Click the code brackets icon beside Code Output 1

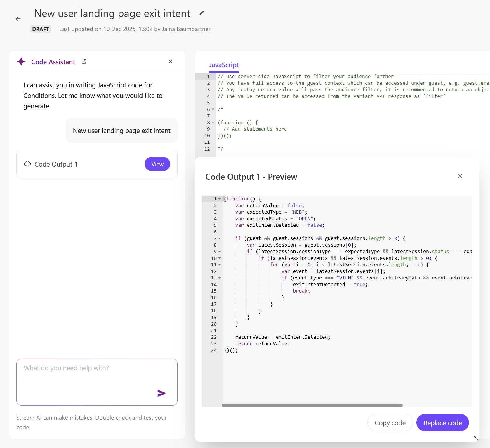27,164
